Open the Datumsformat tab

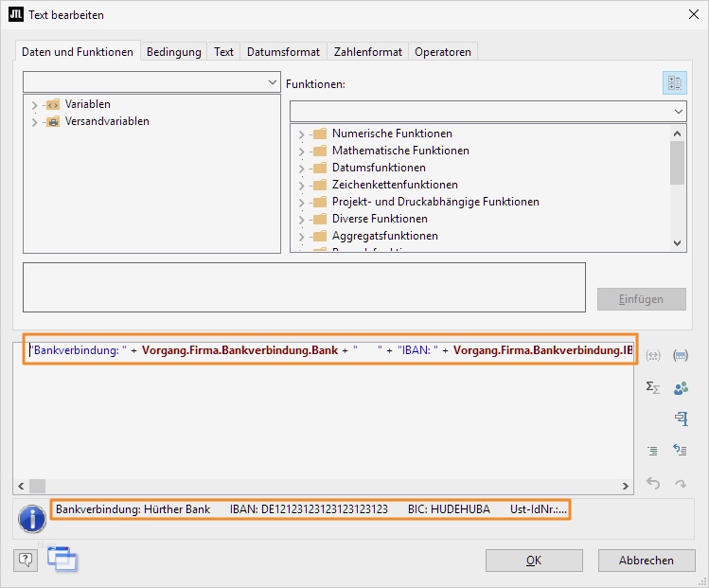tap(284, 51)
